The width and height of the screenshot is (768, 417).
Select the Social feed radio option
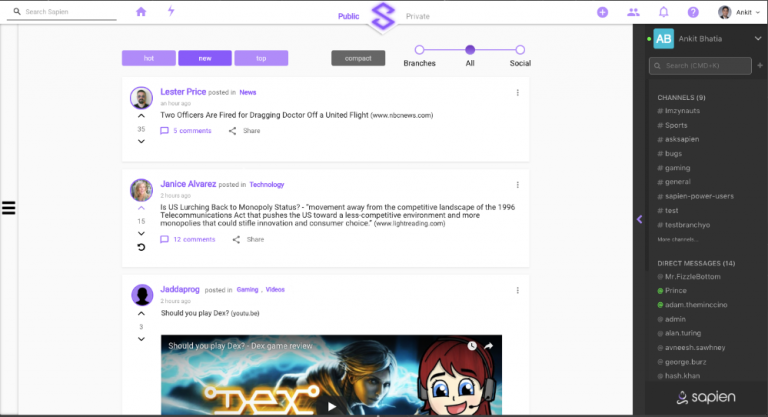(520, 50)
